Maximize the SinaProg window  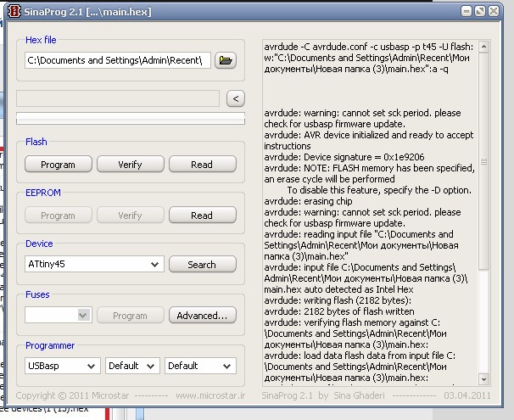[480, 12]
